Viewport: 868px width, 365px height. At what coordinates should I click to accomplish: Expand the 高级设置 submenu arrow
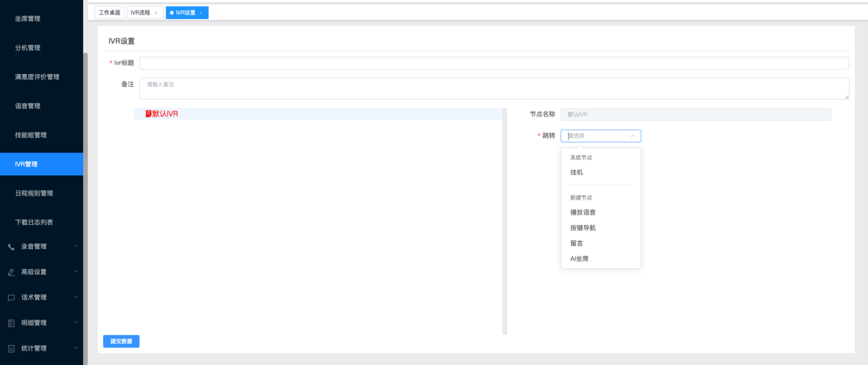(x=75, y=272)
